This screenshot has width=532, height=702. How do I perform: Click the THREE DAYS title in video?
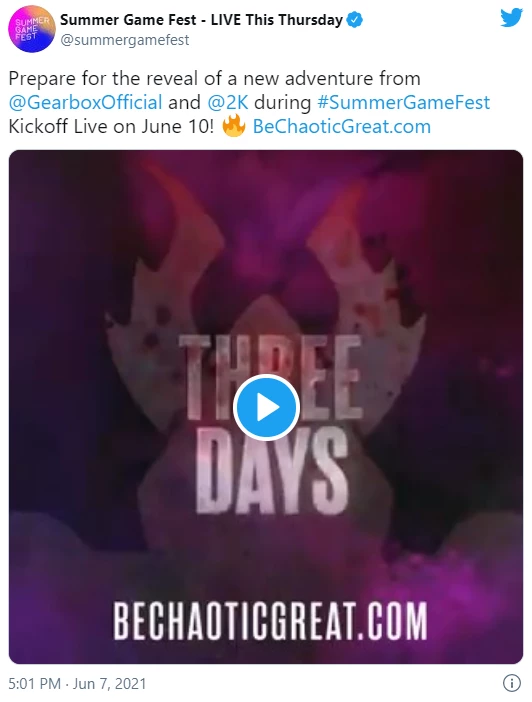click(x=270, y=423)
